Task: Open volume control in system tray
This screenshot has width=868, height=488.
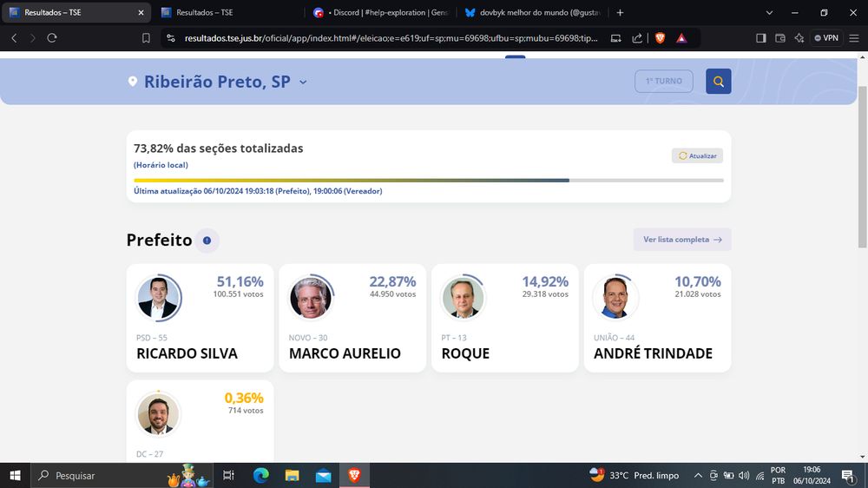Action: tap(744, 475)
